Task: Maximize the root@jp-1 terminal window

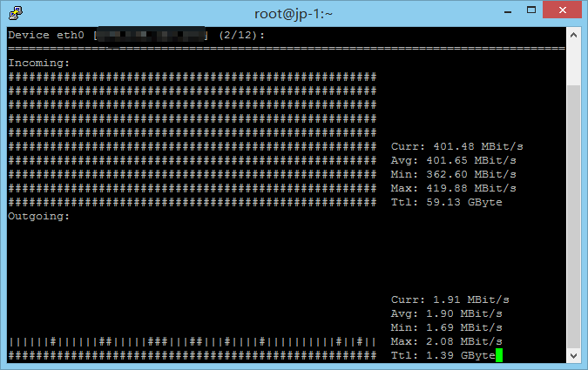Action: point(531,10)
